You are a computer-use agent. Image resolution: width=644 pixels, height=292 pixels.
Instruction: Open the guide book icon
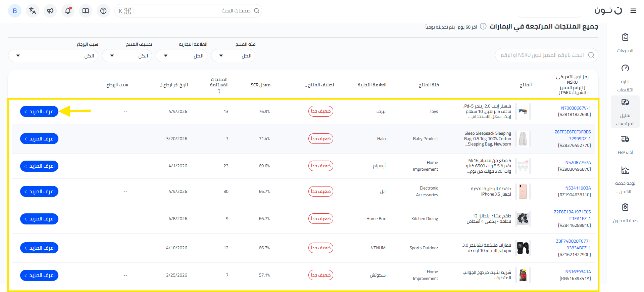tap(86, 11)
